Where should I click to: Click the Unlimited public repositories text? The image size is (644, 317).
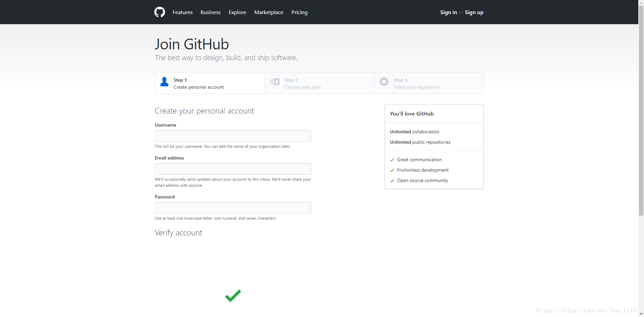[420, 142]
